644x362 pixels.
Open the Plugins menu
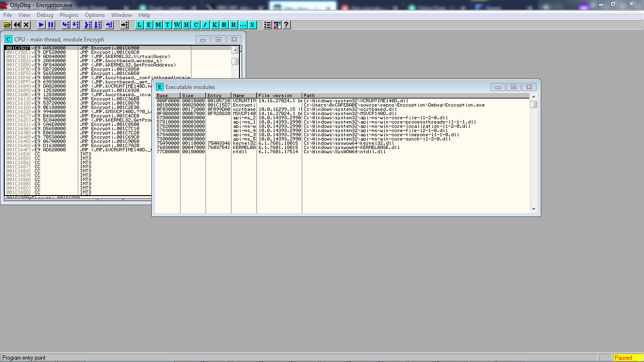point(69,15)
